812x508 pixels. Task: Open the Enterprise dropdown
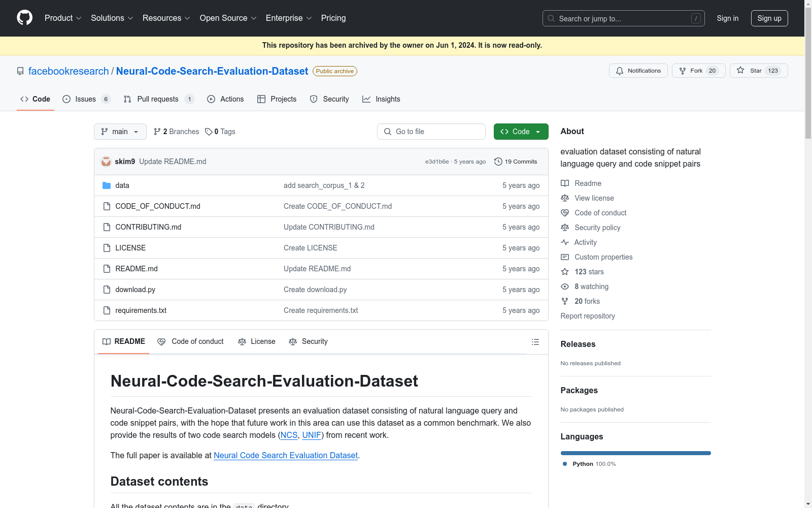[x=289, y=18]
